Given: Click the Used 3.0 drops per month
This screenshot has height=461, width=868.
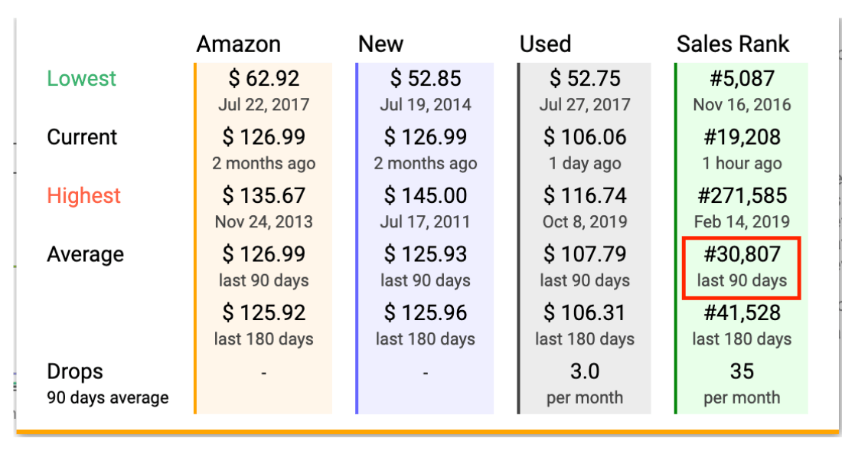Looking at the screenshot, I should [585, 384].
